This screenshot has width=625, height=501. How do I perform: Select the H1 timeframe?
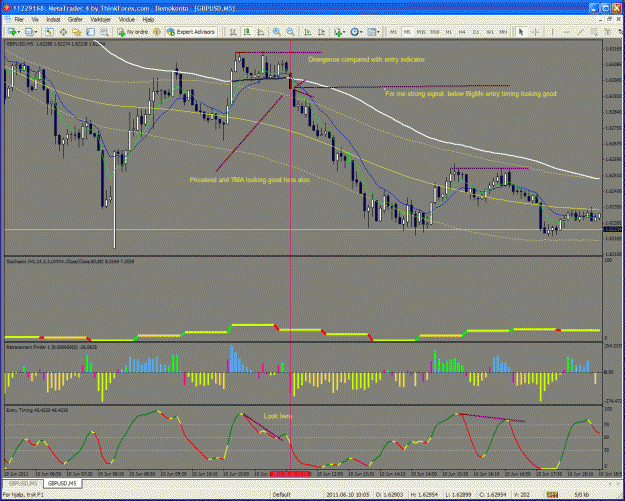(448, 32)
